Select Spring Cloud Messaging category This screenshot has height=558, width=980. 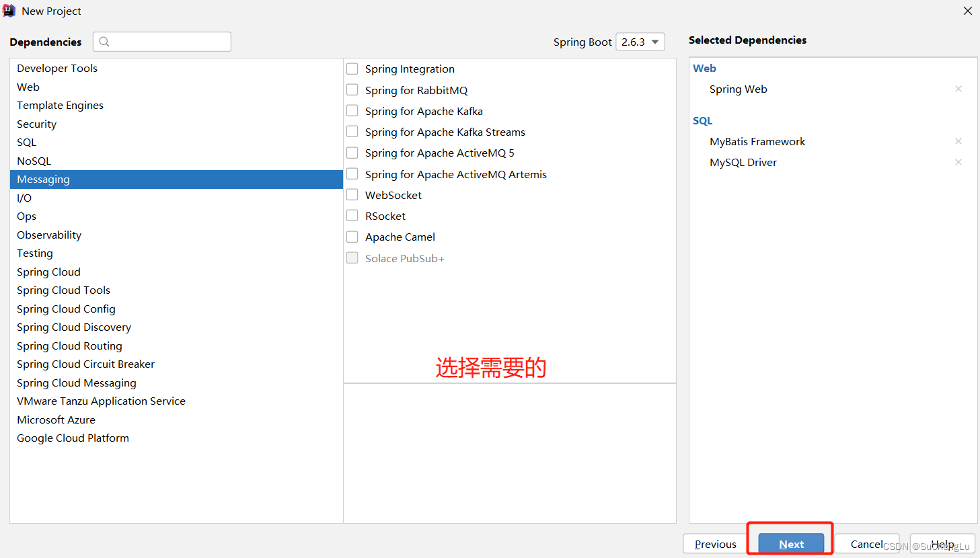coord(176,383)
